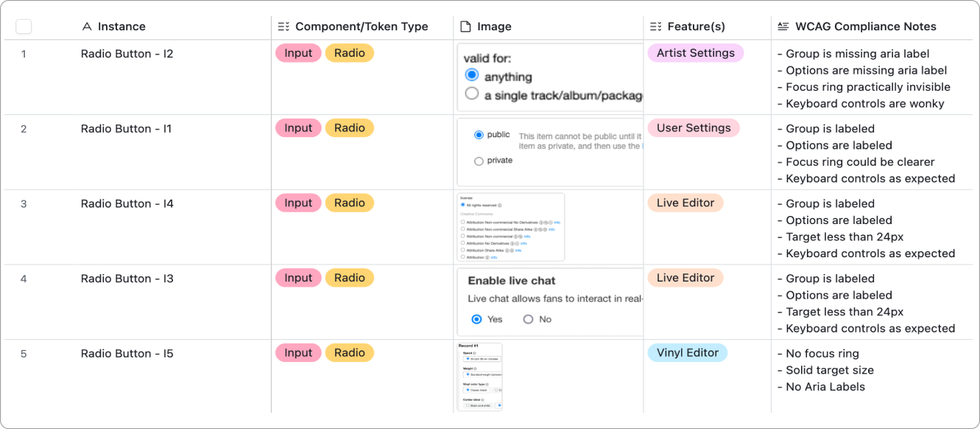Open the info link for Attribution Non-commercial

[527, 237]
